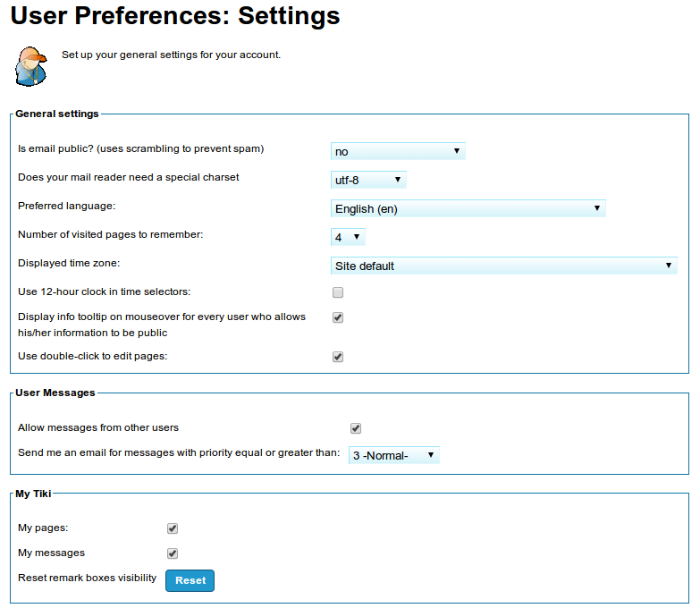Open the 'Is email public' dropdown
The width and height of the screenshot is (700, 608).
(x=398, y=151)
